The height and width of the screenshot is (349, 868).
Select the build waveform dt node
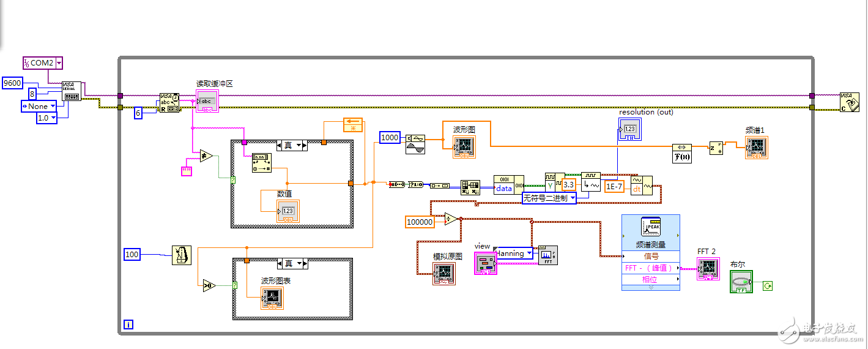tap(641, 186)
